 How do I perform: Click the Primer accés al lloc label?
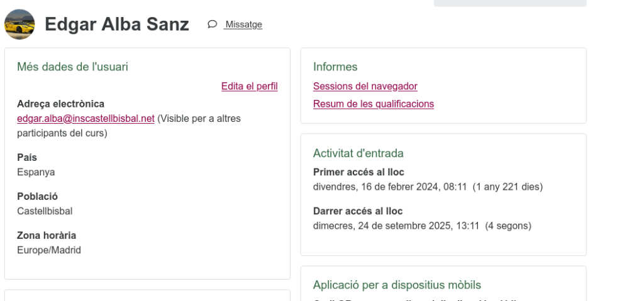coord(358,172)
